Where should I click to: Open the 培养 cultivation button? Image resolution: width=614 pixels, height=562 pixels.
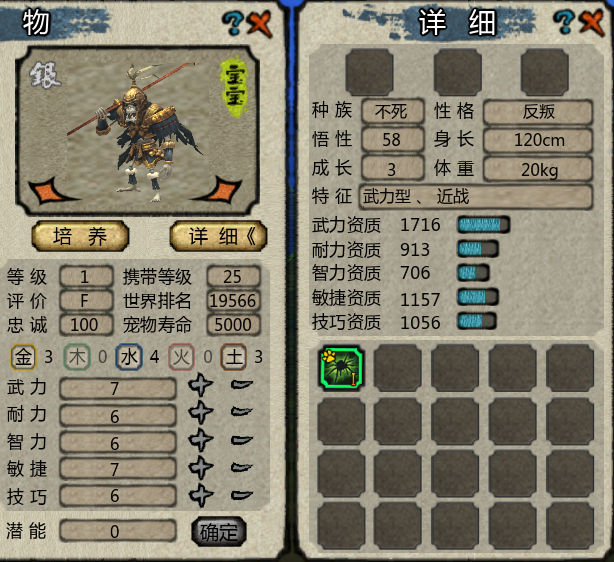[80, 236]
